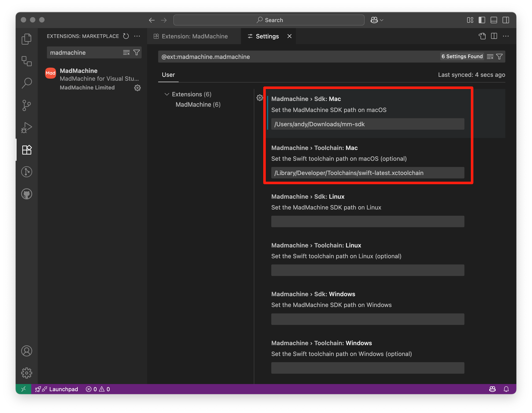Open Copilot status icon in status bar
This screenshot has width=532, height=413.
click(x=492, y=389)
